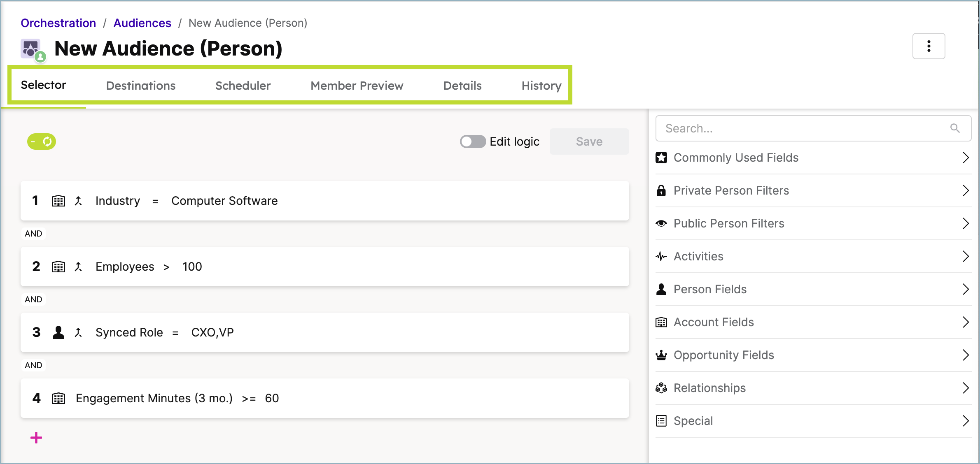Expand Activities chevron

tap(966, 256)
